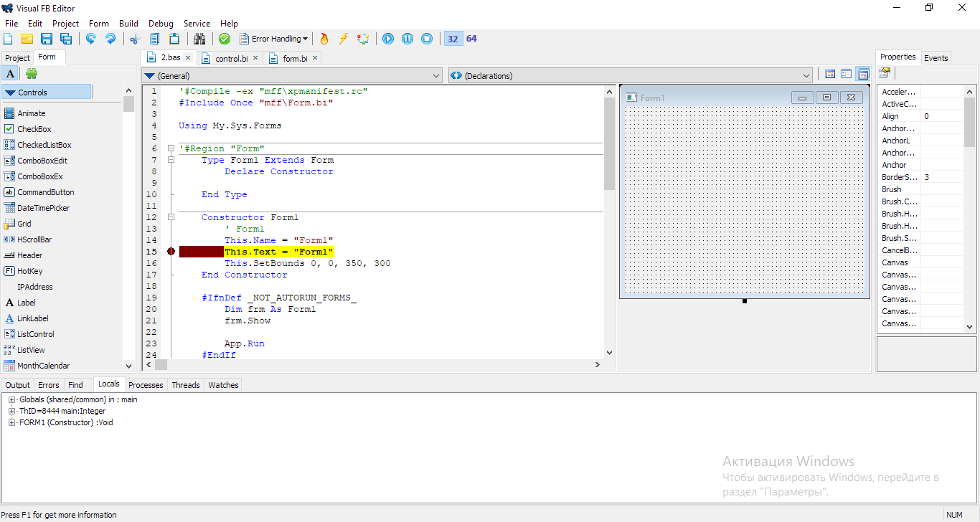
Task: Open the Find binoculars tool
Action: click(199, 39)
